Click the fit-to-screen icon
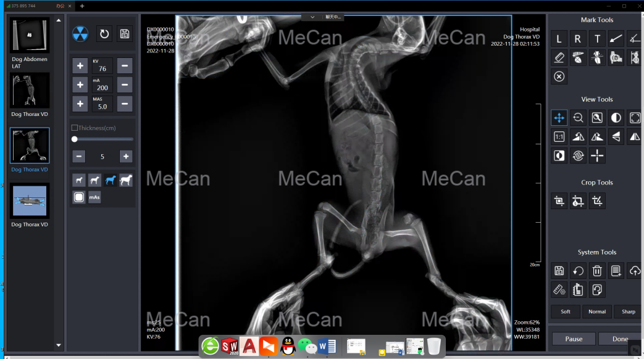This screenshot has height=359, width=644. 635,118
